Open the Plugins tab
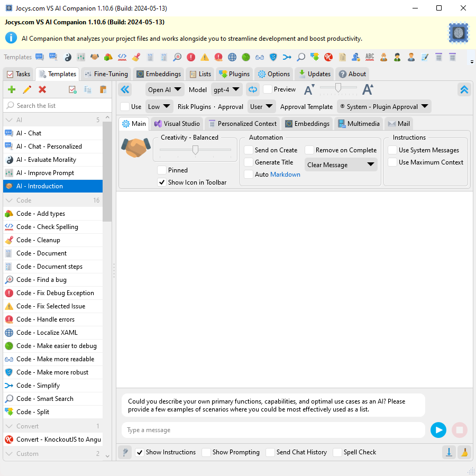This screenshot has width=476, height=476. (234, 74)
